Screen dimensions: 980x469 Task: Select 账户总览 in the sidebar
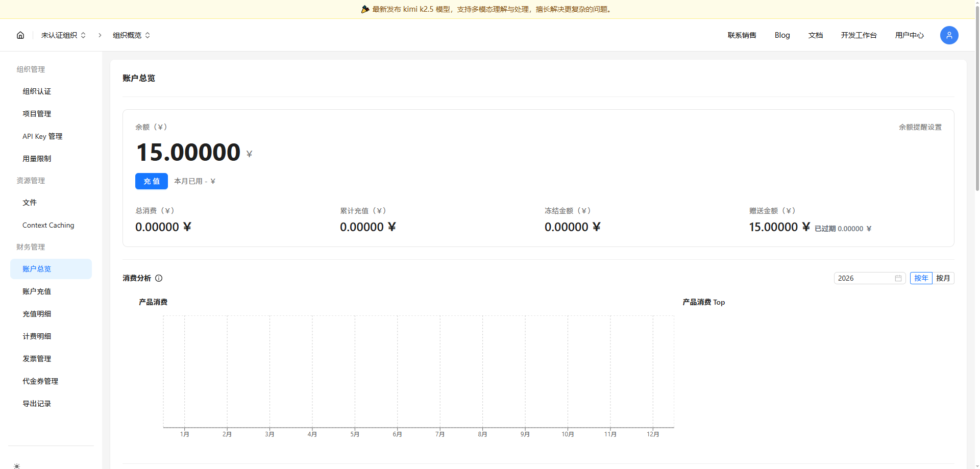(x=51, y=269)
